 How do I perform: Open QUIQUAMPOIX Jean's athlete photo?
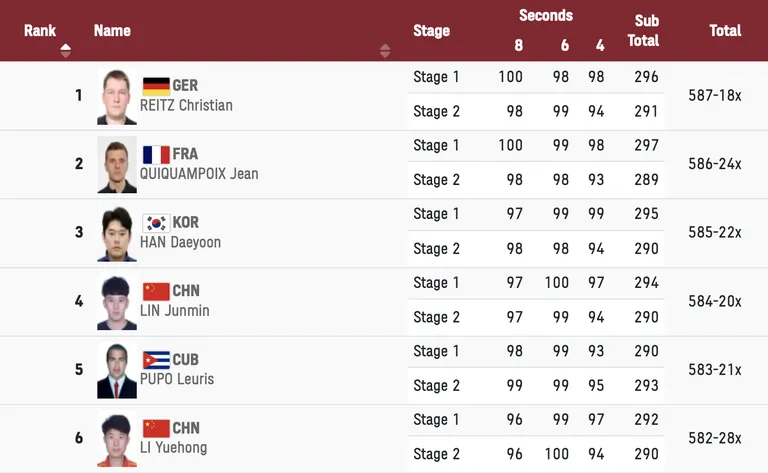(117, 165)
